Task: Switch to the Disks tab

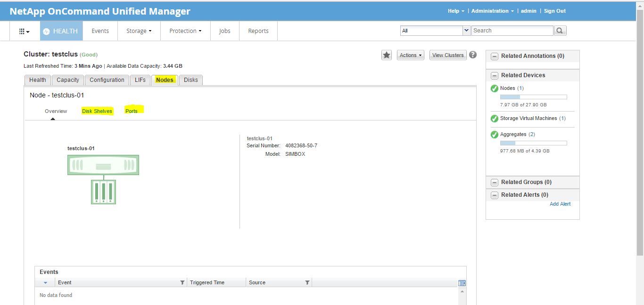Action: coord(190,80)
